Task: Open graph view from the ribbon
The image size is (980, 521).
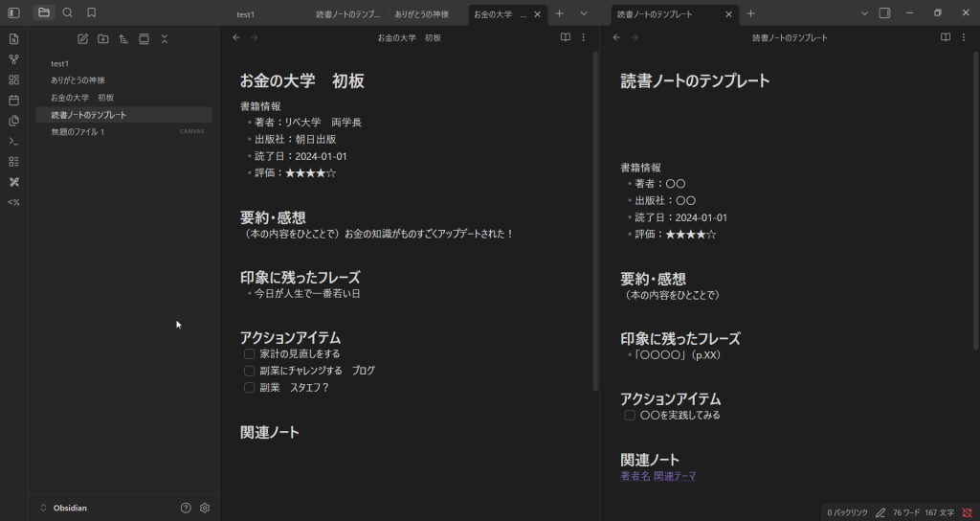Action: [x=13, y=59]
